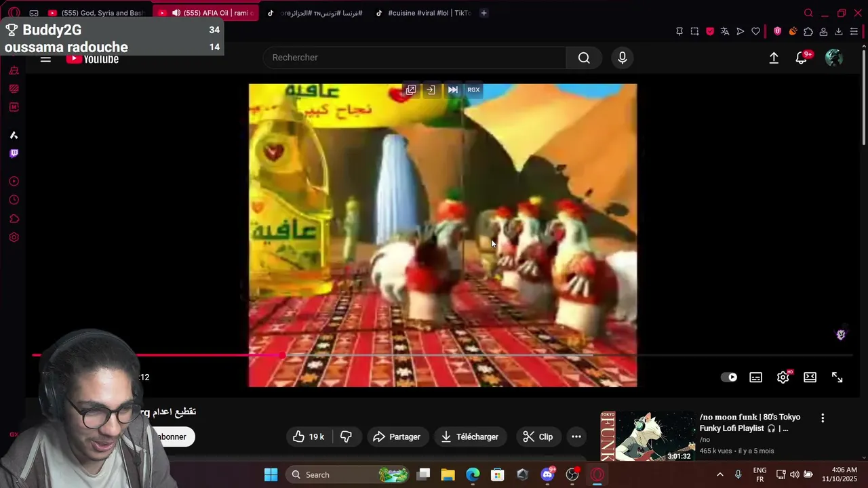Click the pin icon in the browser toolbar
The width and height of the screenshot is (868, 488).
click(x=679, y=31)
